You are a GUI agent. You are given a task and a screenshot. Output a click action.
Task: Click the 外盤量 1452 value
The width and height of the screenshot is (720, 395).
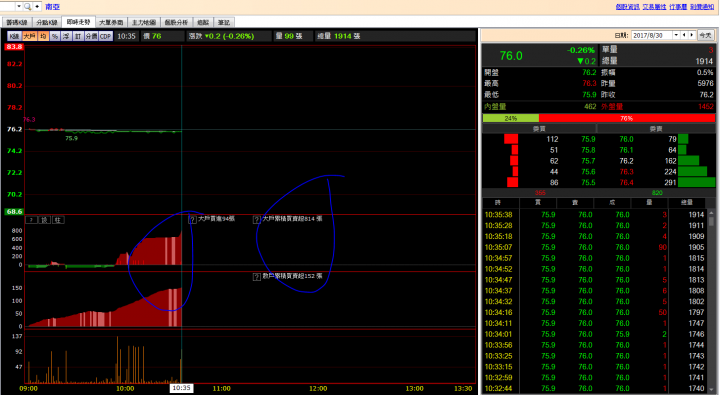coord(706,107)
